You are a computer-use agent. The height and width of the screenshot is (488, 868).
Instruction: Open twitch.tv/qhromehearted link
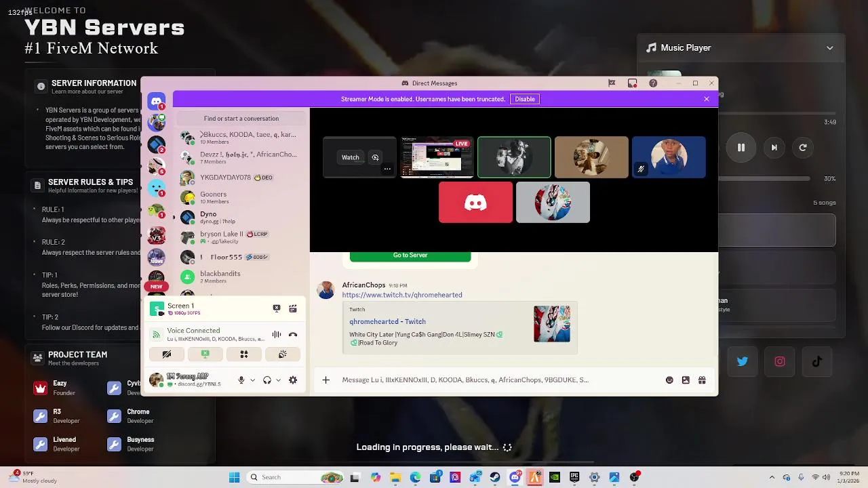tap(402, 295)
